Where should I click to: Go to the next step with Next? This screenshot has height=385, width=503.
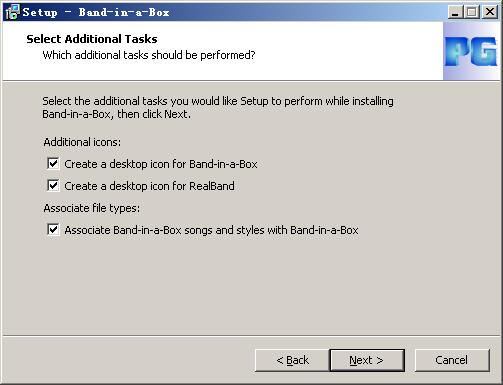(x=367, y=360)
